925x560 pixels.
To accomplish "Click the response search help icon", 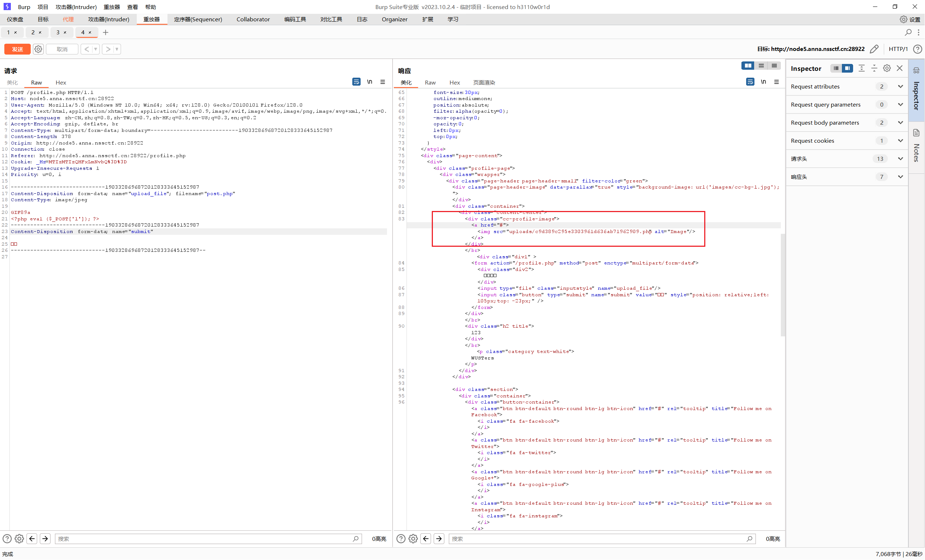I will pos(401,539).
